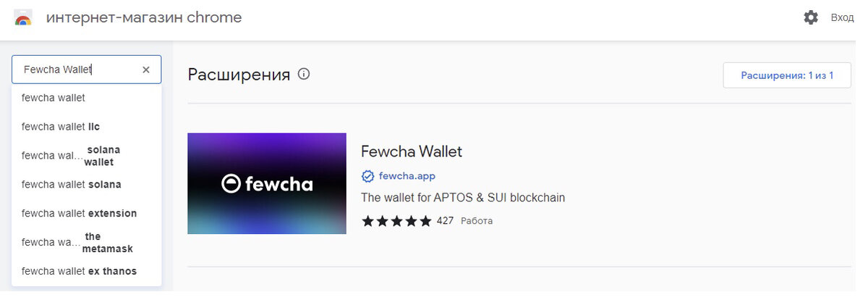
Task: Click the five-star rating of Fewcha Wallet
Action: tap(396, 221)
